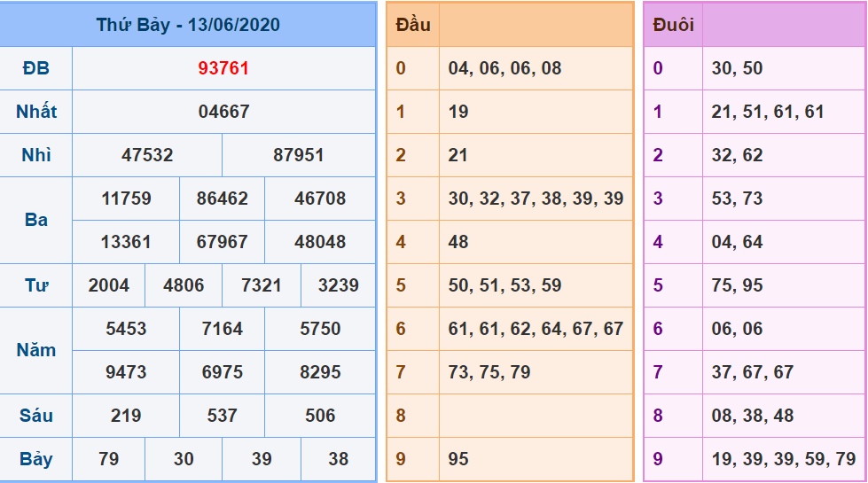The width and height of the screenshot is (868, 483).
Task: Select the special prize number 93761
Action: click(x=223, y=68)
